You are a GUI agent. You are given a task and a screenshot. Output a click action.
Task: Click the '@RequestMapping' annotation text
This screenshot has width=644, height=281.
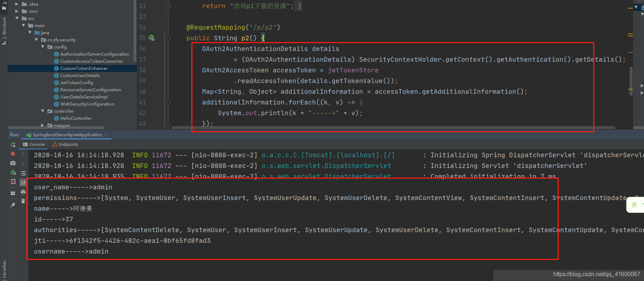click(x=216, y=27)
